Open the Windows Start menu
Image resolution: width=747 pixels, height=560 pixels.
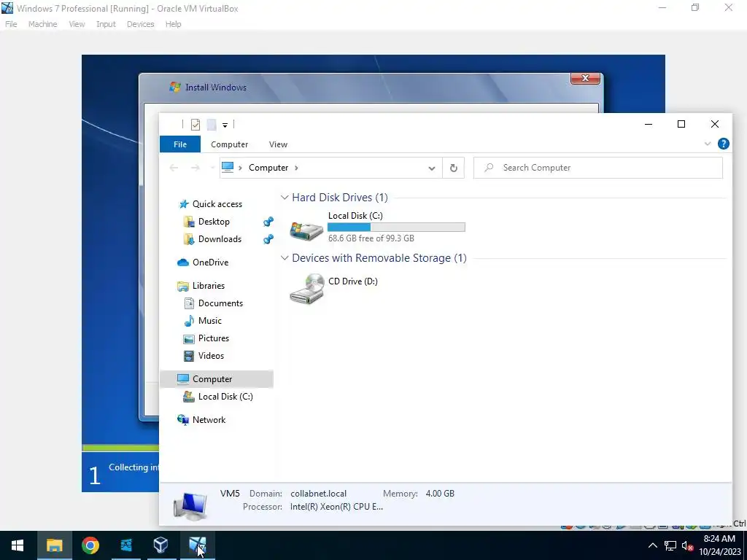pos(18,545)
